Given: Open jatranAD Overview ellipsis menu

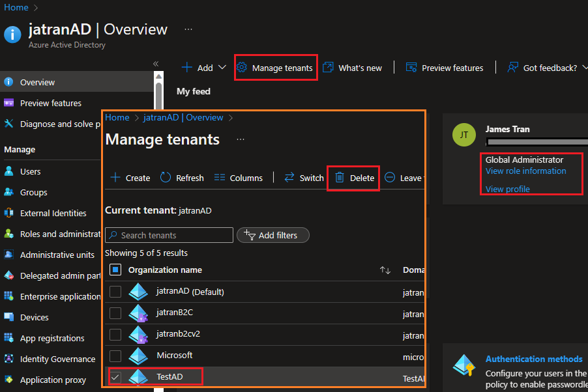Looking at the screenshot, I should (188, 29).
